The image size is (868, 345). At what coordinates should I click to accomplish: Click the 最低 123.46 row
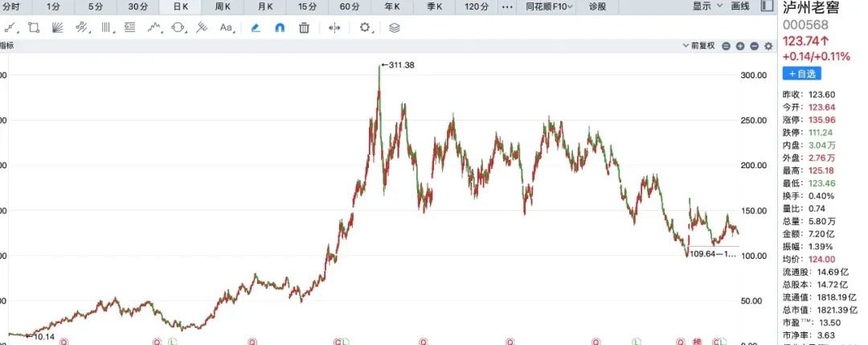point(809,183)
